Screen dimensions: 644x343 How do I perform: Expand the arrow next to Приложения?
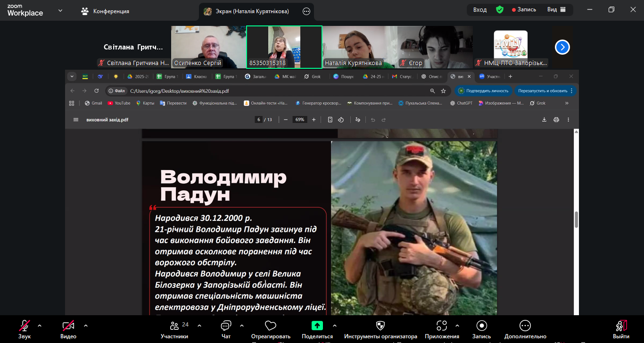point(457,326)
